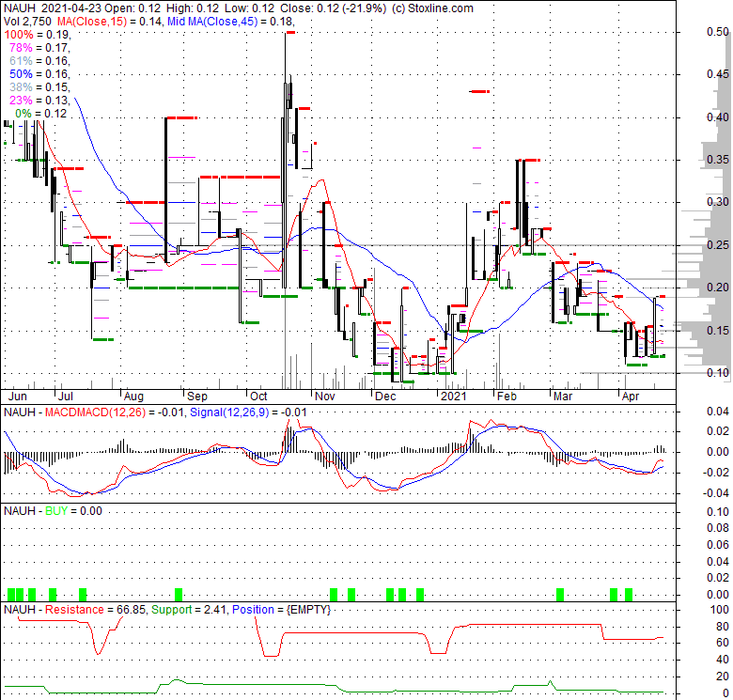The height and width of the screenshot is (700, 733).
Task: Select the '61% = 0.16' Fibonacci level
Action: point(39,61)
